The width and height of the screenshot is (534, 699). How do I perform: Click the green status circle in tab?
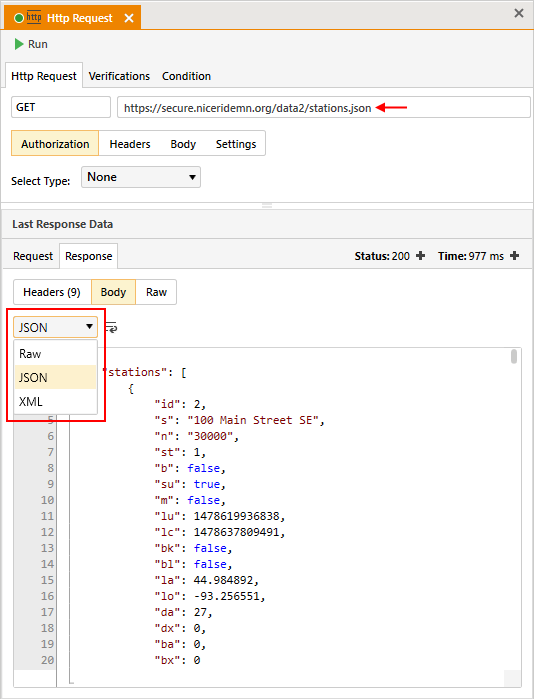19,18
